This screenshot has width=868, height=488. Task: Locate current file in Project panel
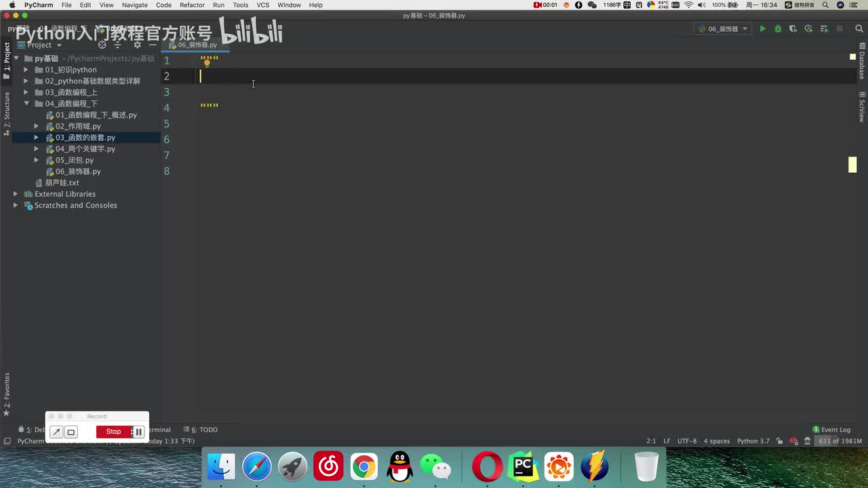pos(102,45)
